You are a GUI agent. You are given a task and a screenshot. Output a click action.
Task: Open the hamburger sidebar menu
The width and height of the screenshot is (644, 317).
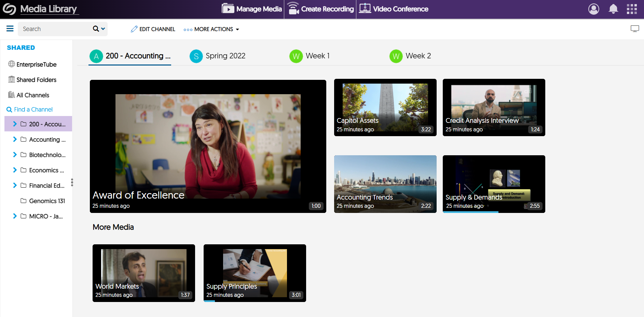pos(10,29)
